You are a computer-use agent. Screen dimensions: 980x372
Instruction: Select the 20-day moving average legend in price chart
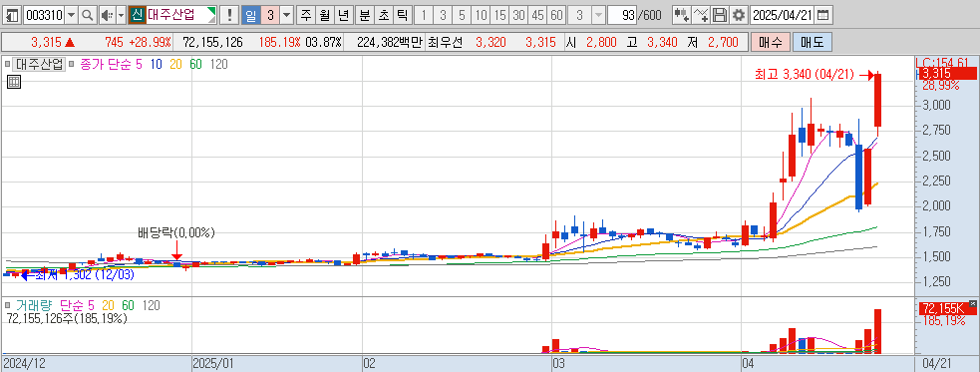pos(175,64)
